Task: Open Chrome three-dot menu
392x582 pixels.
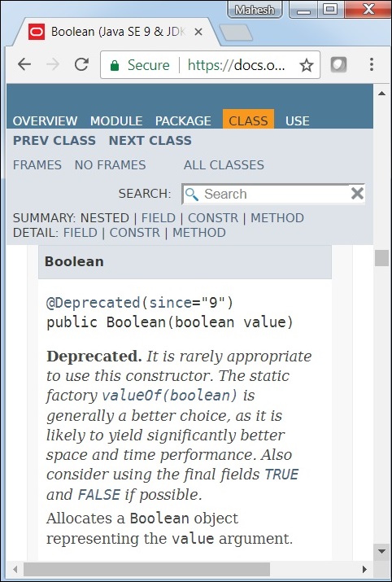Action: 371,64
